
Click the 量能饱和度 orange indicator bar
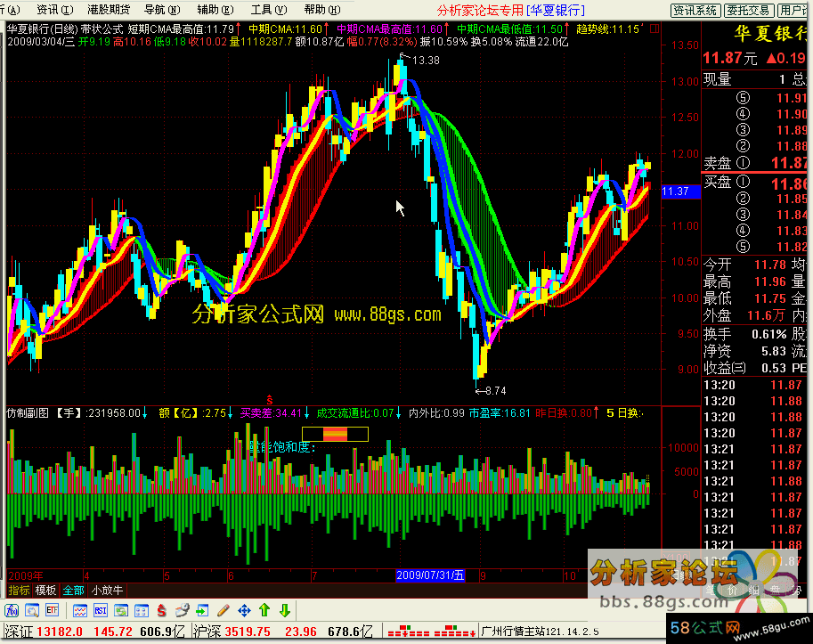[x=335, y=434]
